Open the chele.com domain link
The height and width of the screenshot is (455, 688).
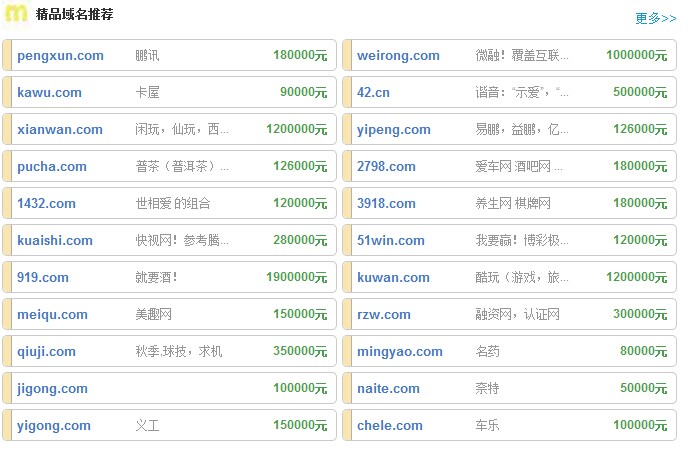[x=390, y=426]
